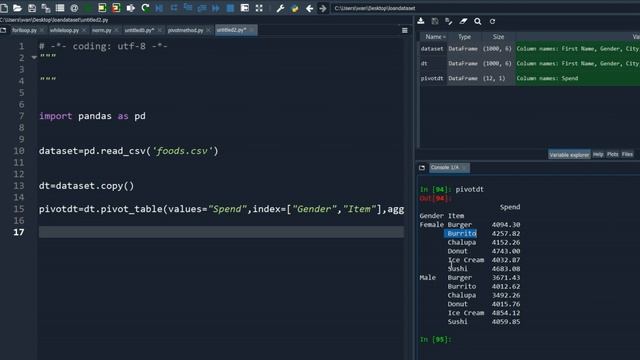Open editor options hamburger menu

pos(404,30)
